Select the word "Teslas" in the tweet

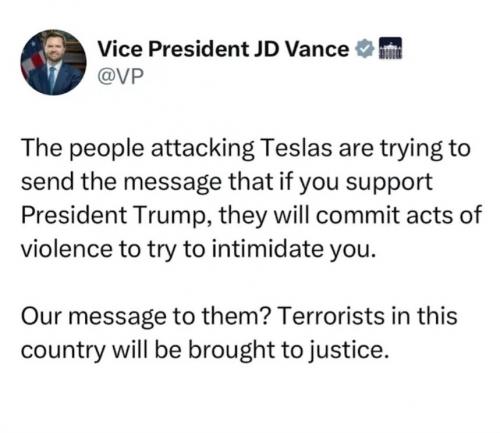[x=295, y=148]
